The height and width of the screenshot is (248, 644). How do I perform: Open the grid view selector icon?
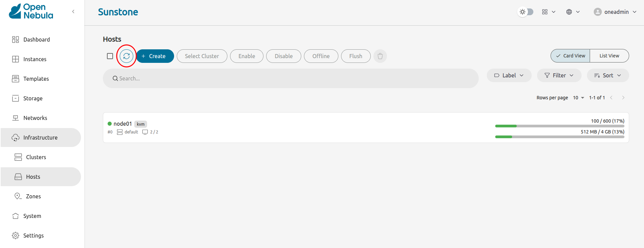point(548,12)
